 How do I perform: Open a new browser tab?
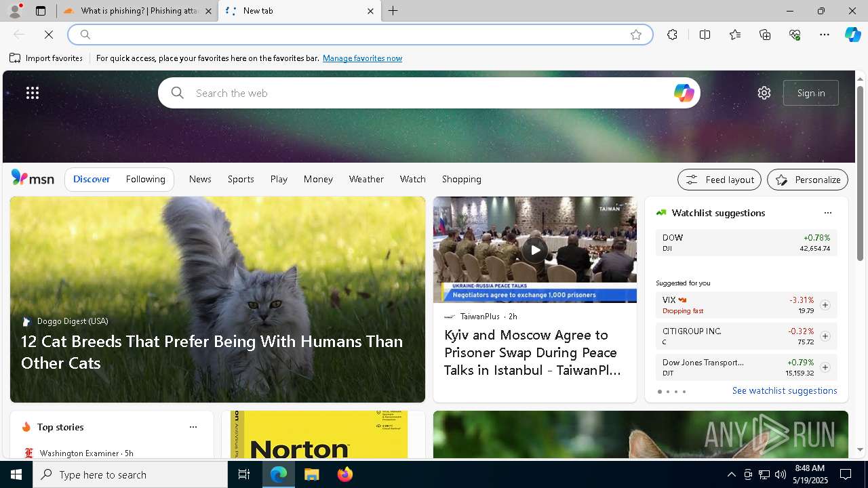(x=393, y=11)
